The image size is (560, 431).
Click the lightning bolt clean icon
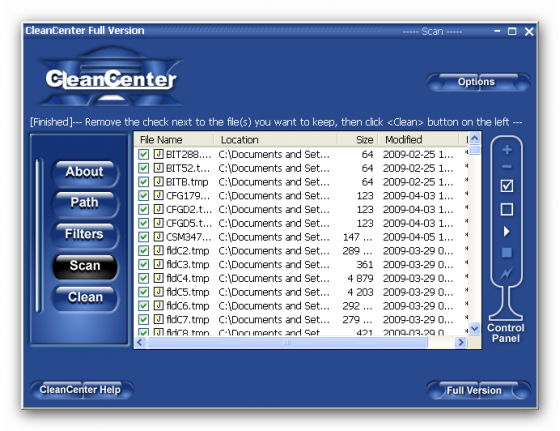506,274
